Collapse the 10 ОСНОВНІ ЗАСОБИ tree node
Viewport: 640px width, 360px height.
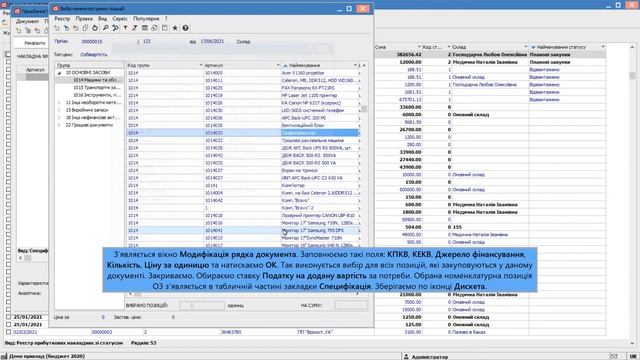click(60, 73)
